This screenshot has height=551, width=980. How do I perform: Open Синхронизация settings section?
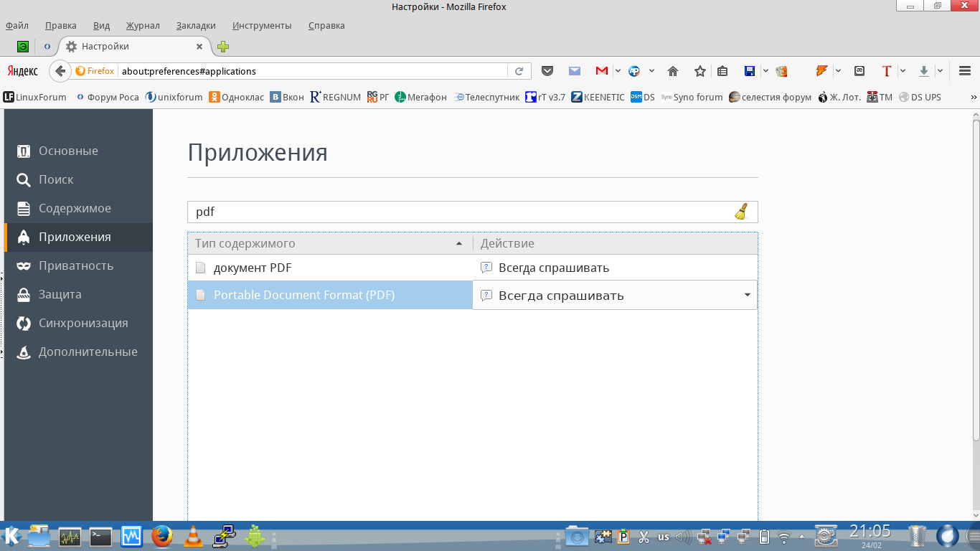tap(78, 323)
